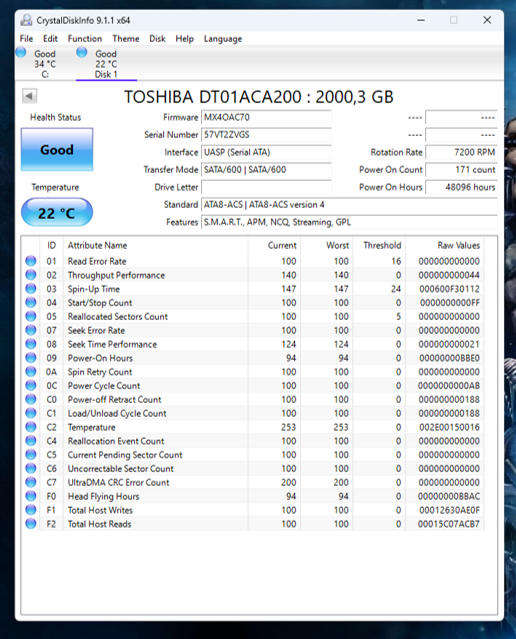516x639 pixels.
Task: Click the Power On Count value
Action: click(461, 170)
